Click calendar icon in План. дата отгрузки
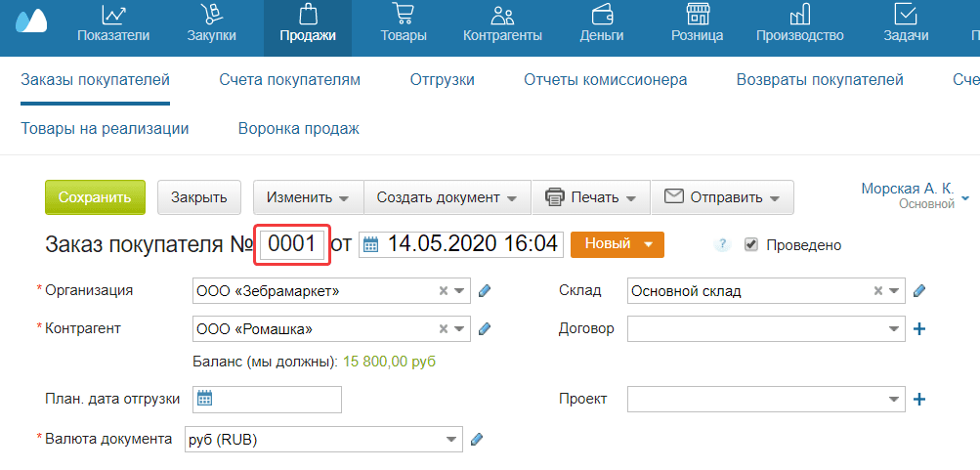This screenshot has height=470, width=980. [x=205, y=399]
